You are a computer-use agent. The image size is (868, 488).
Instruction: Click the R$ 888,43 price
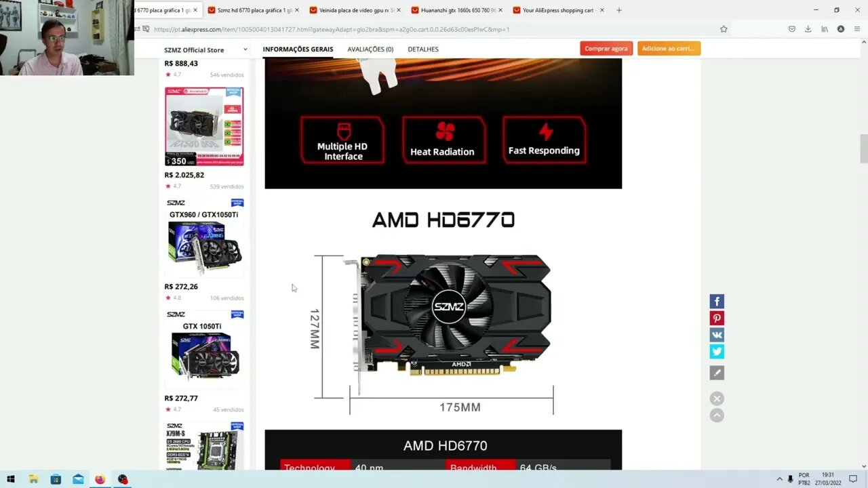coord(181,63)
